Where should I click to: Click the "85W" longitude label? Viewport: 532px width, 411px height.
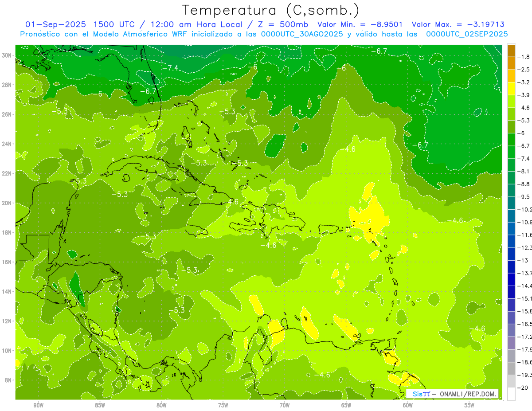click(100, 405)
